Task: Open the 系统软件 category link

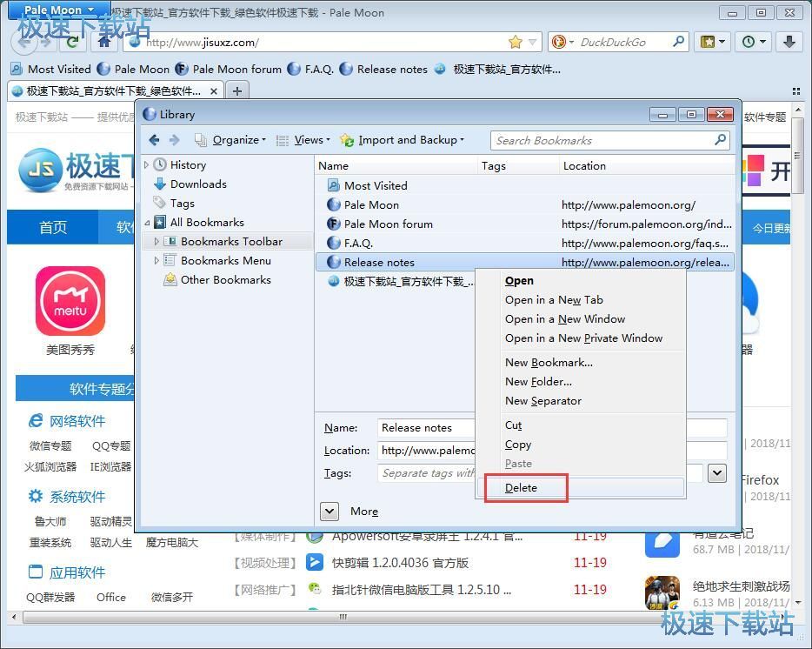Action: (x=77, y=497)
